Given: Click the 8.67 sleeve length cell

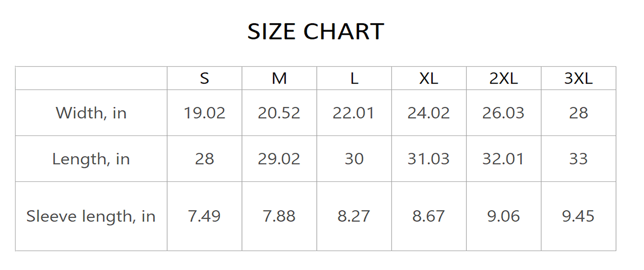Looking at the screenshot, I should click(429, 216).
